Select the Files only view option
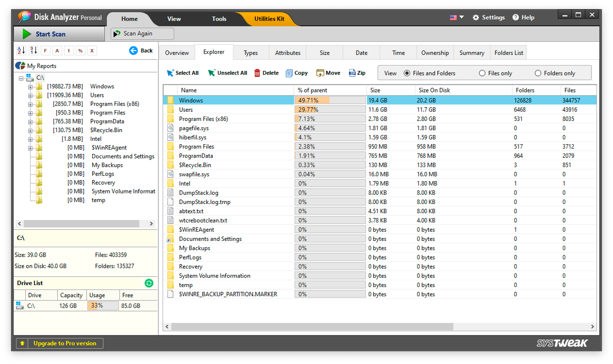 click(x=482, y=73)
